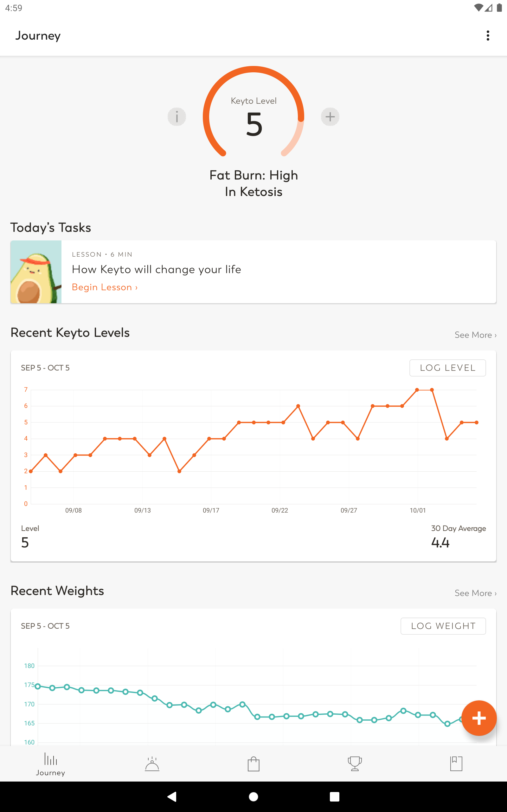Tap the Keyto Level info icon
Viewport: 507px width, 812px height.
[177, 117]
